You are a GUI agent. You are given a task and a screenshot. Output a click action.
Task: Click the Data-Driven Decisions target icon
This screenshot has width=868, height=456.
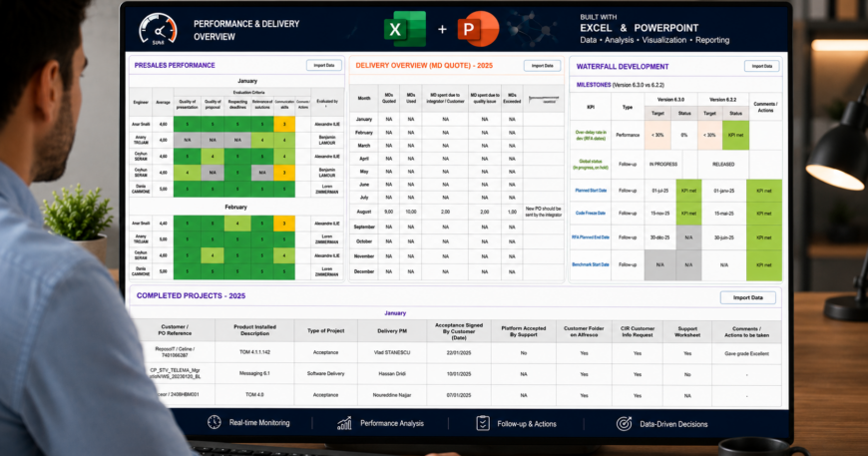pyautogui.click(x=624, y=424)
